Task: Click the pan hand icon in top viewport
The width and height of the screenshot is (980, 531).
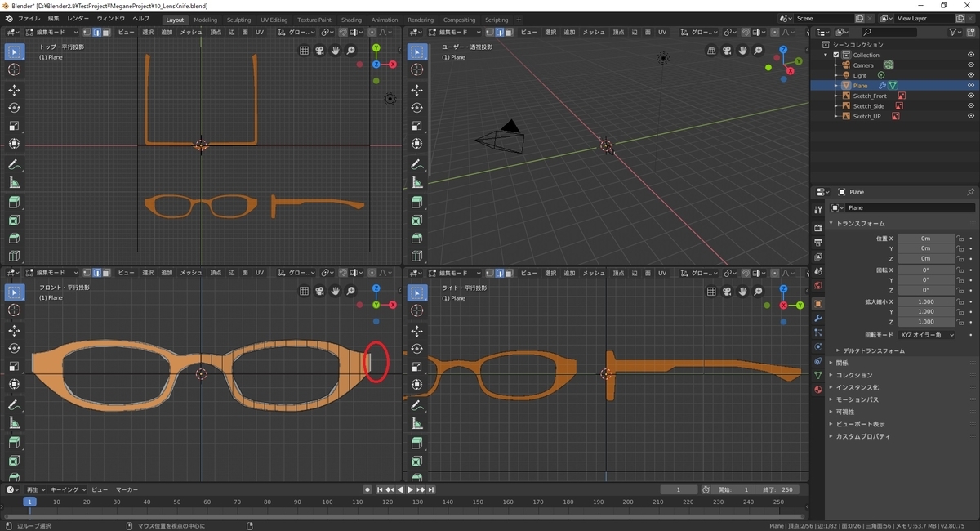Action: click(x=335, y=51)
